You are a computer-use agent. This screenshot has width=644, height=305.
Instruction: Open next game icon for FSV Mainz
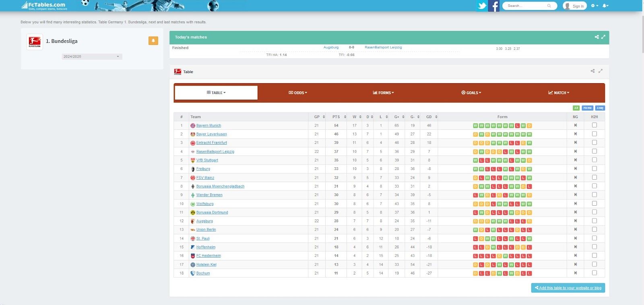[x=576, y=177]
